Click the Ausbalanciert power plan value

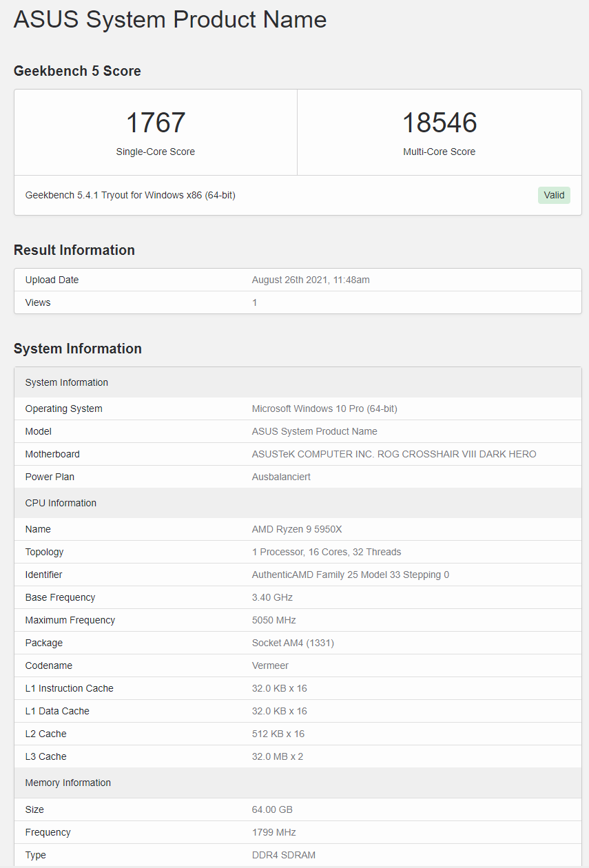[x=281, y=477]
